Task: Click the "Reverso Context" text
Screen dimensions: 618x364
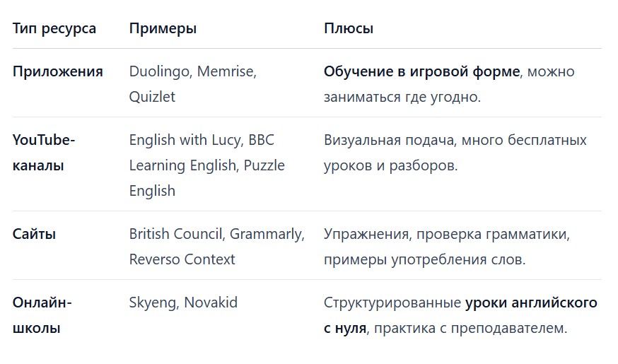Action: pos(182,259)
